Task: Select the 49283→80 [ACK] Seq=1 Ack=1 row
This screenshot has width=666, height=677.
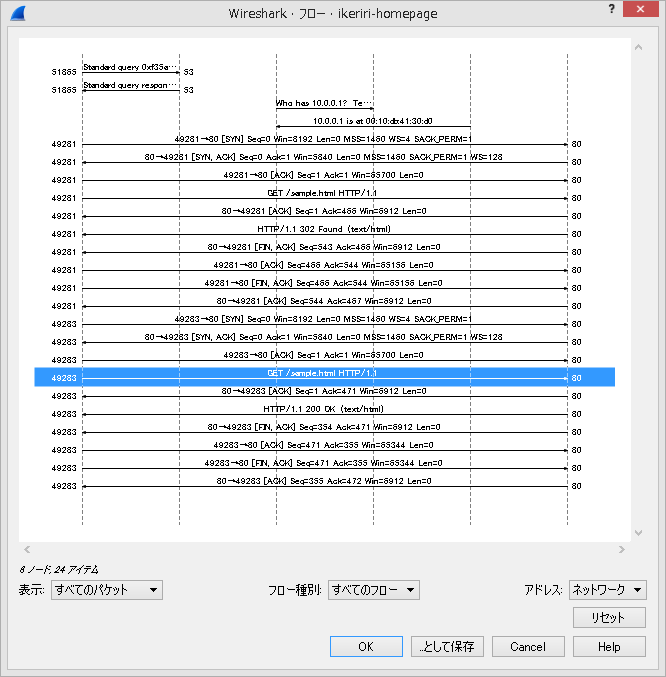Action: [x=325, y=359]
